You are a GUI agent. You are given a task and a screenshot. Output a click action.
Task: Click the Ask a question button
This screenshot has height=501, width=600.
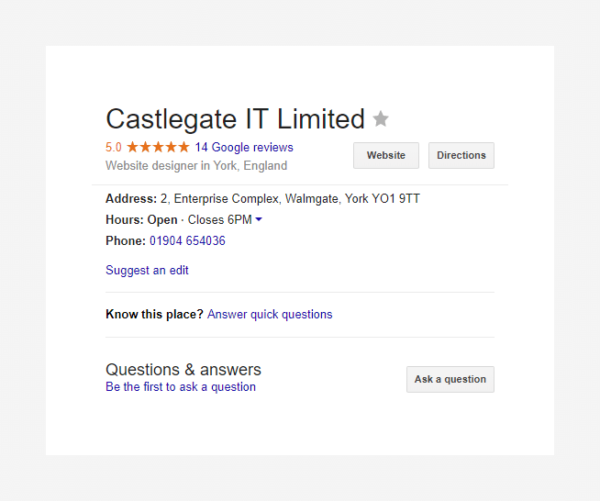pos(450,379)
